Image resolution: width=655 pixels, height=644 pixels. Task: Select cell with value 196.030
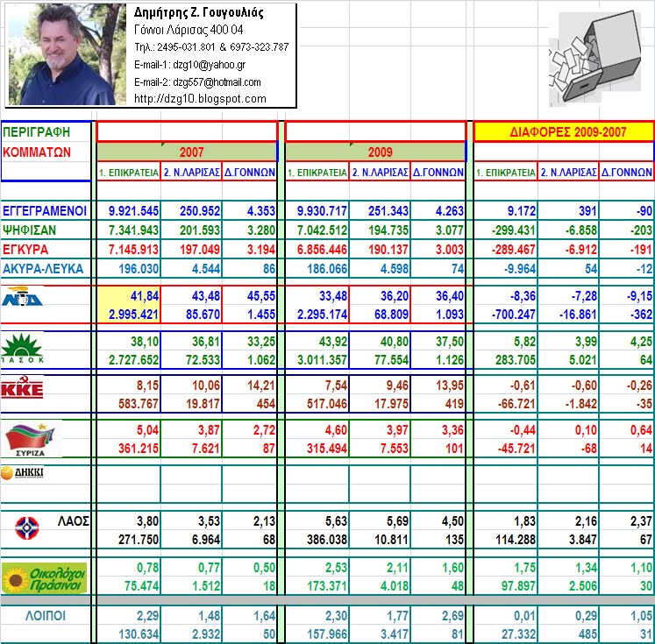(129, 269)
